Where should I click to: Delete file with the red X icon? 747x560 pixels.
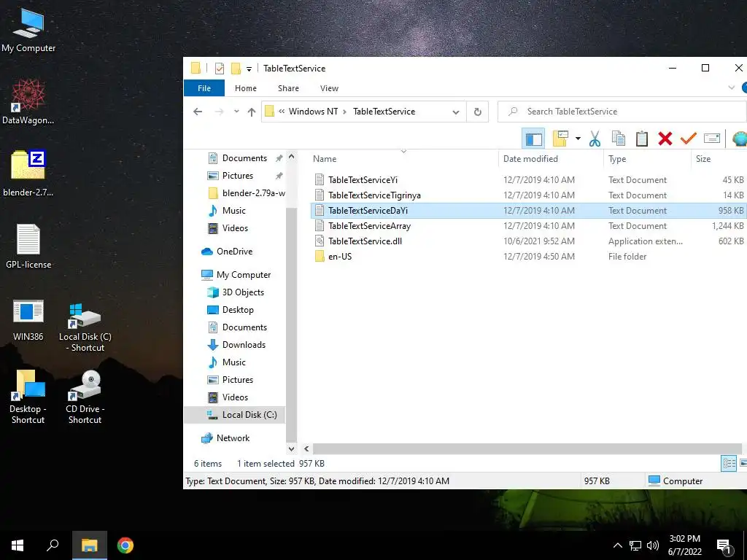pyautogui.click(x=665, y=139)
